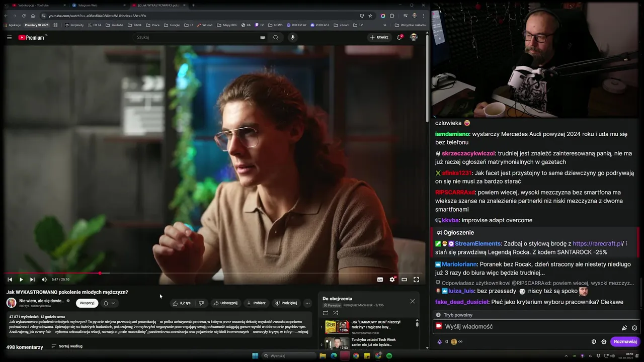Viewport: 644px width, 362px height.
Task: Open the ROCKPLAY bookmark
Action: pyautogui.click(x=296, y=25)
